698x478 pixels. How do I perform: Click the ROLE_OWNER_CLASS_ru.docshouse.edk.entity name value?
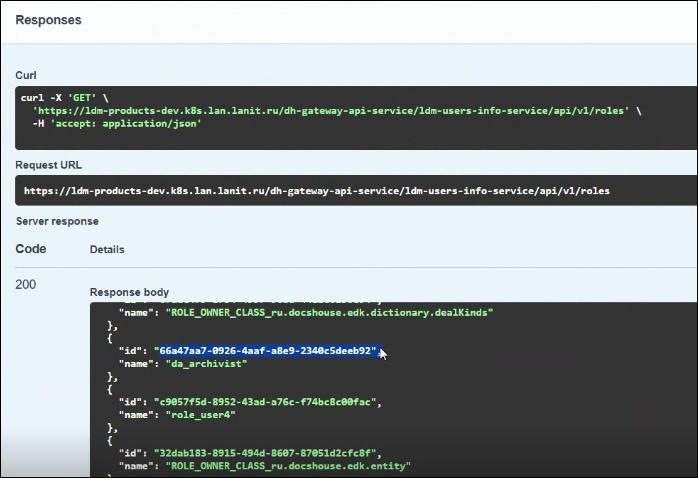(x=288, y=466)
